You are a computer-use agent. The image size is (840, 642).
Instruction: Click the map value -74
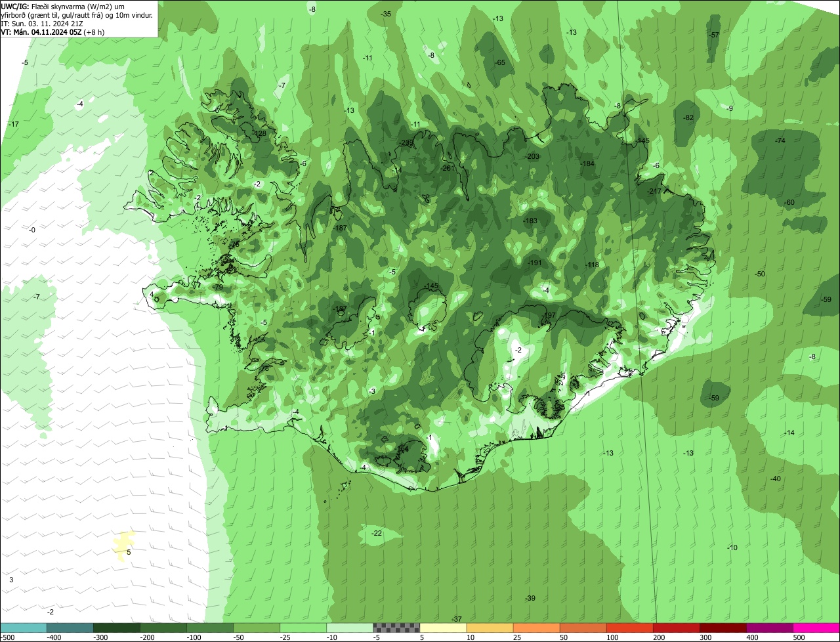780,140
